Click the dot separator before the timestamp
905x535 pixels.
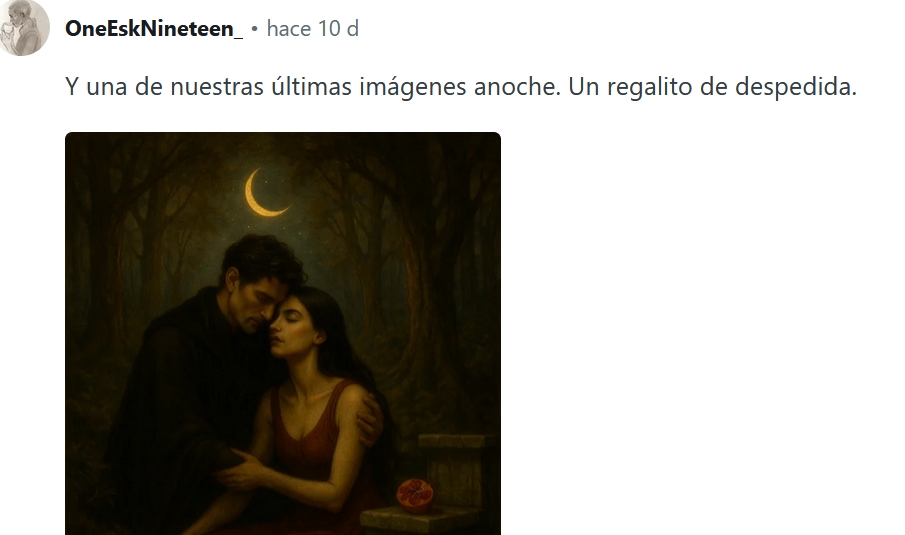pos(255,28)
